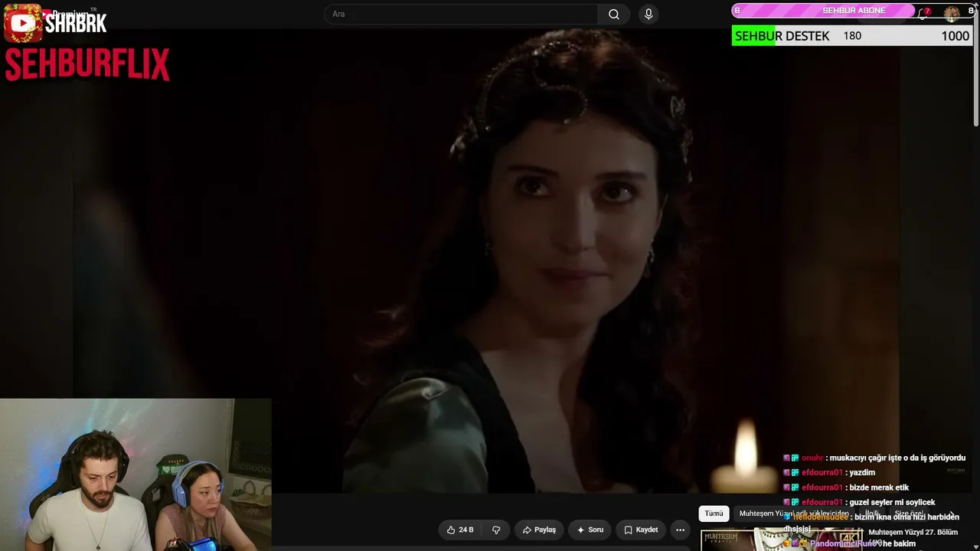
Task: Select the 'Muhteşem Yüzyıl adlı yükleyiciden' chip
Action: pos(794,514)
